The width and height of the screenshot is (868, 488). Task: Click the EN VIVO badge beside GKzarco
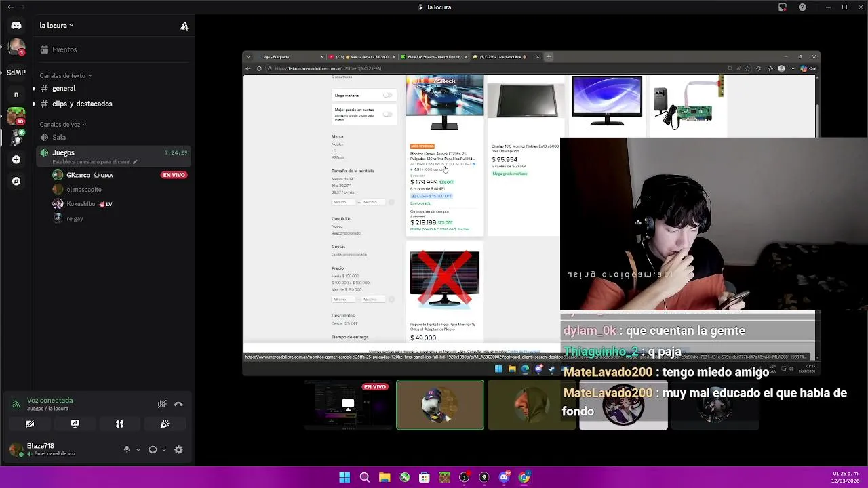click(174, 175)
